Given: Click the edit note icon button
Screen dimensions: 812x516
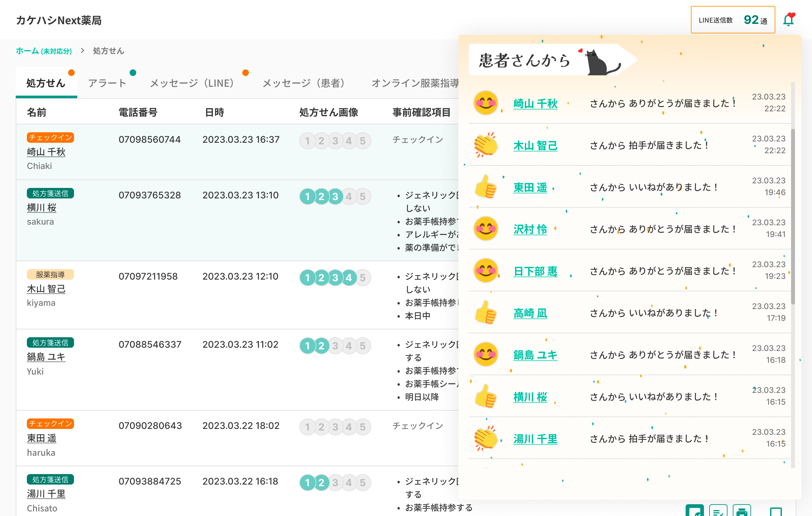Looking at the screenshot, I should [718, 511].
